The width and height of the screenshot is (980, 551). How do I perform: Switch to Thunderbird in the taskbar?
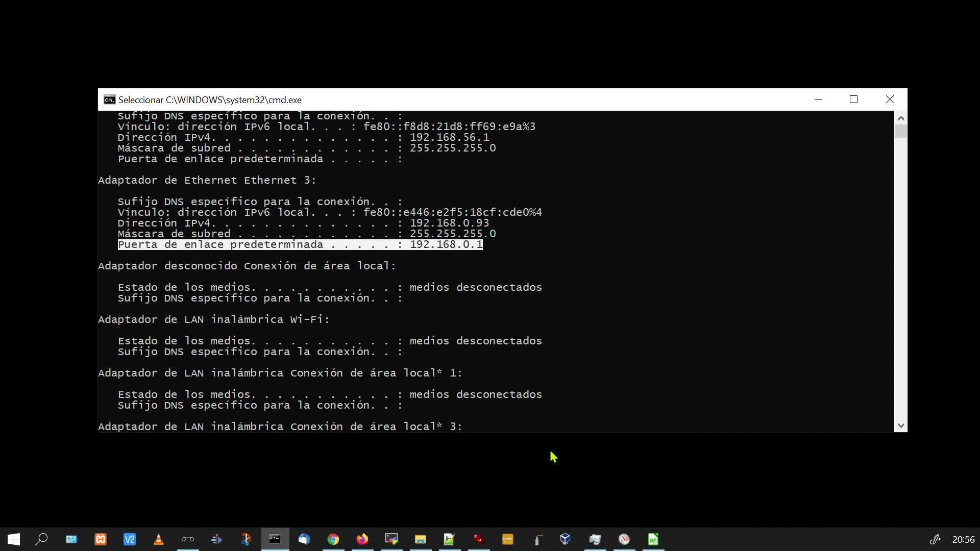[304, 539]
